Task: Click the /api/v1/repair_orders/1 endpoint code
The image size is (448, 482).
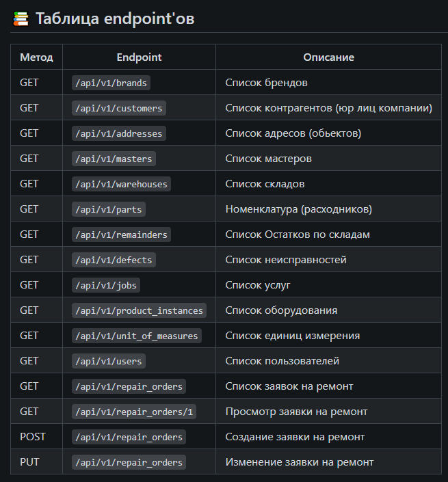Action: (x=134, y=412)
